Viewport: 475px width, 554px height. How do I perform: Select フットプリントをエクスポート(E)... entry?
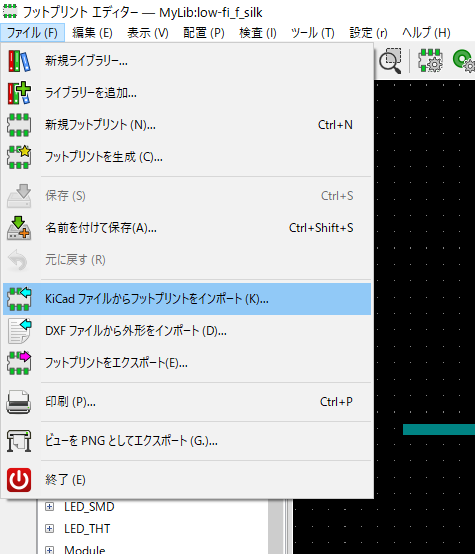click(x=187, y=363)
